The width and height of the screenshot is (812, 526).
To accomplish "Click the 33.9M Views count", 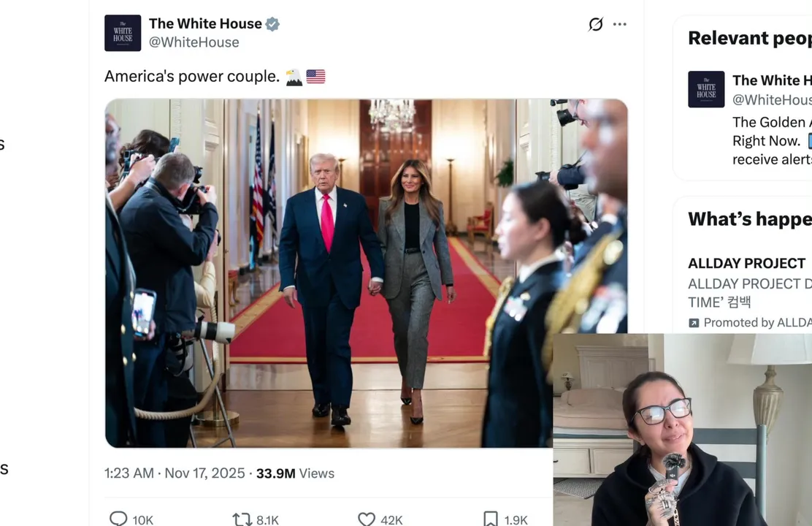I will coord(295,473).
